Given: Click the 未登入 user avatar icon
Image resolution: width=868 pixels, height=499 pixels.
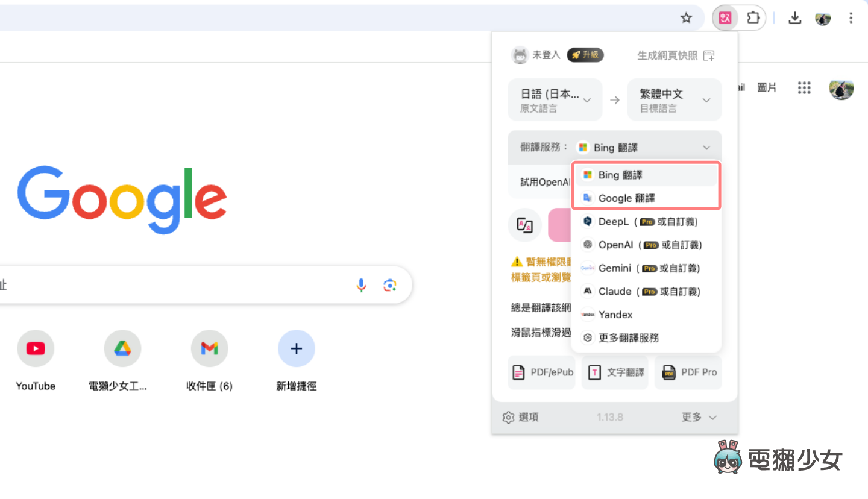Looking at the screenshot, I should coord(520,55).
